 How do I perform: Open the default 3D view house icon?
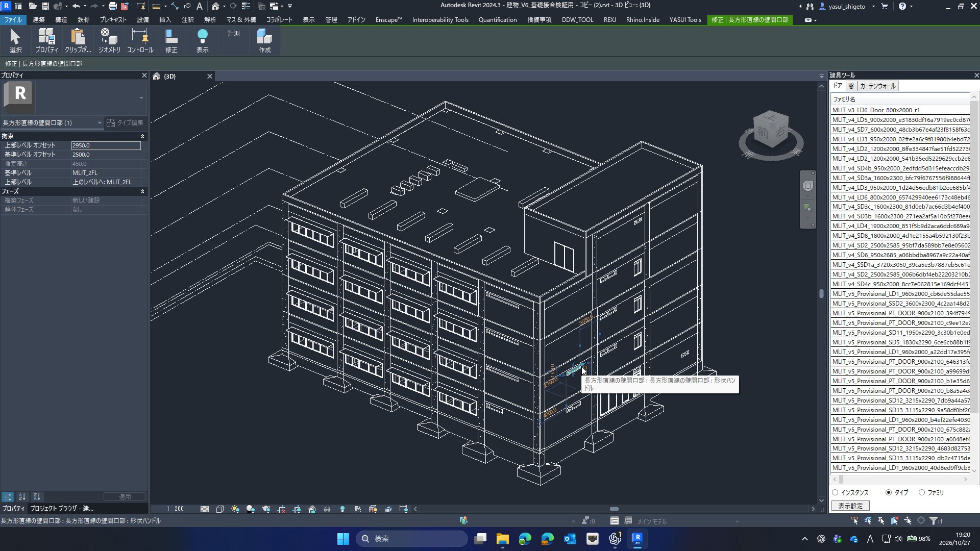[x=215, y=6]
